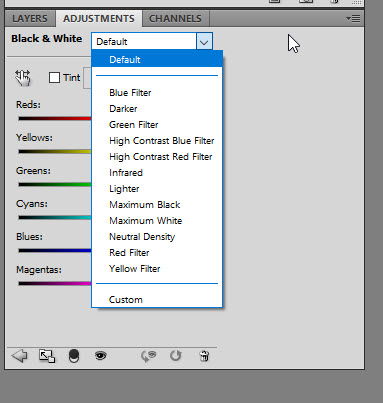383x403 pixels.
Task: Collapse the preset dropdown arrow
Action: click(204, 42)
